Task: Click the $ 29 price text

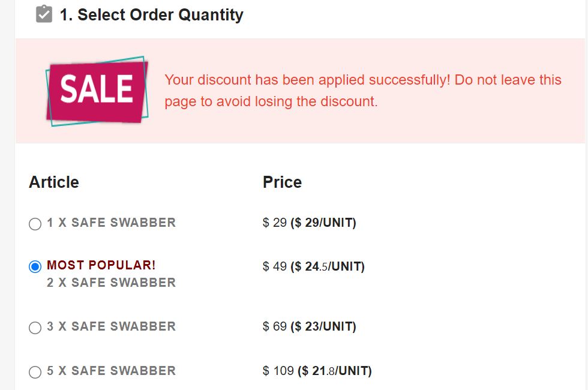Action: point(275,223)
